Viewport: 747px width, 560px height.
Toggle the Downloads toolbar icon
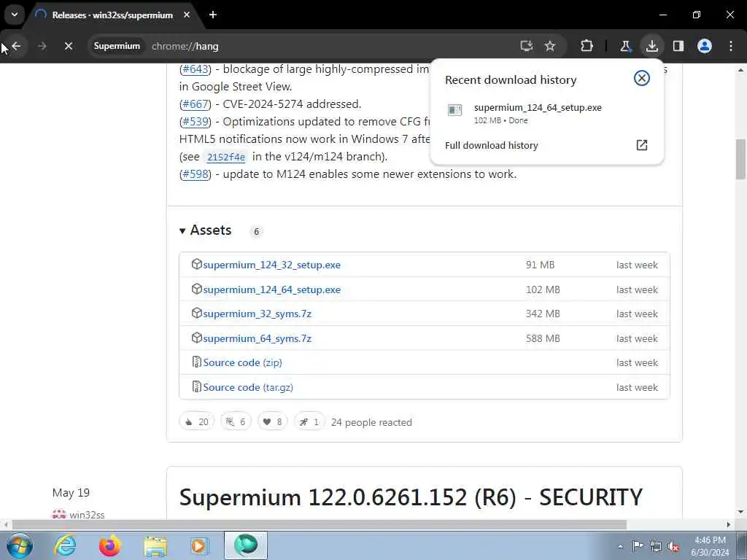coord(651,46)
